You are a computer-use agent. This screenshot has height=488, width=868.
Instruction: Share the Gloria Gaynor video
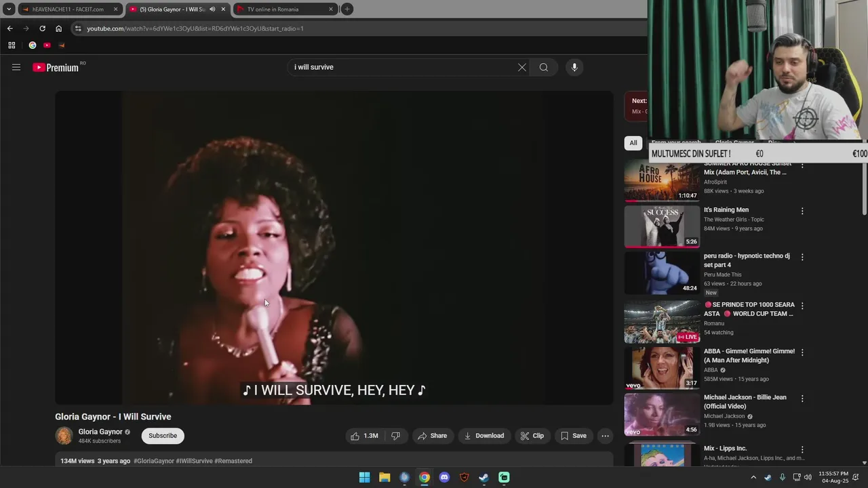click(x=432, y=436)
